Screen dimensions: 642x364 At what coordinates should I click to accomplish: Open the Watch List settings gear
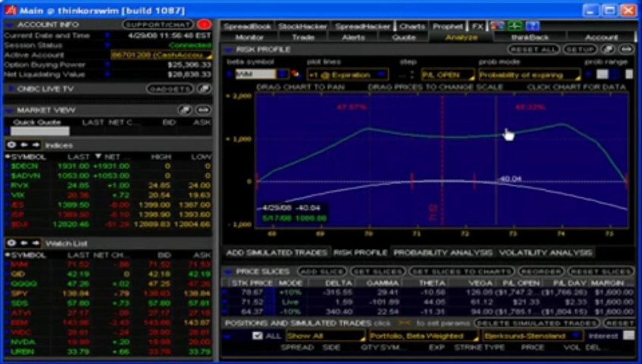click(11, 243)
